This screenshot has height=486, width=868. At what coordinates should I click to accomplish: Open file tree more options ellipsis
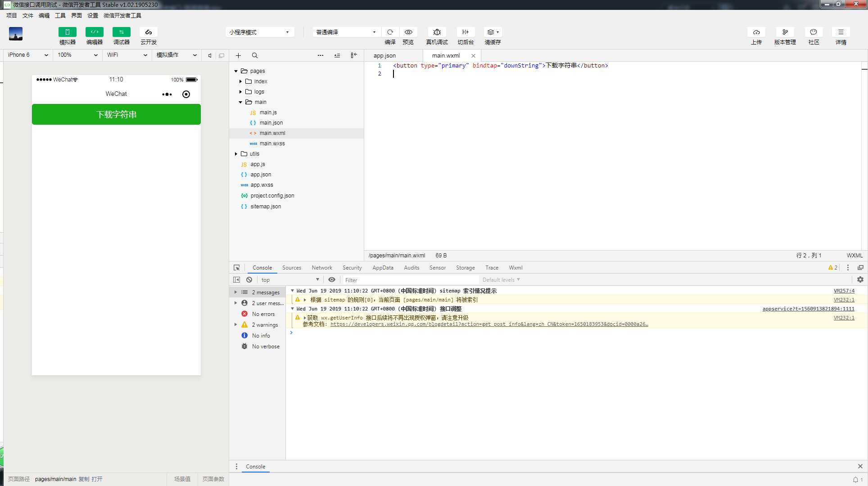point(321,55)
